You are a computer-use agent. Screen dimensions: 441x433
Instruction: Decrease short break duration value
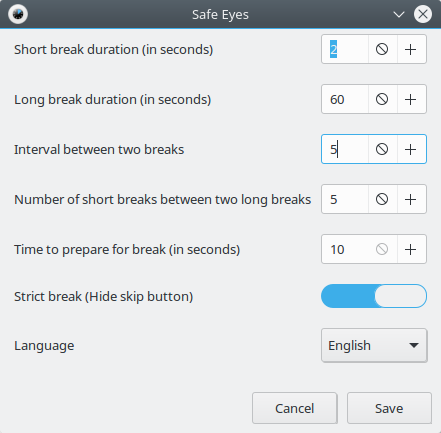(382, 49)
